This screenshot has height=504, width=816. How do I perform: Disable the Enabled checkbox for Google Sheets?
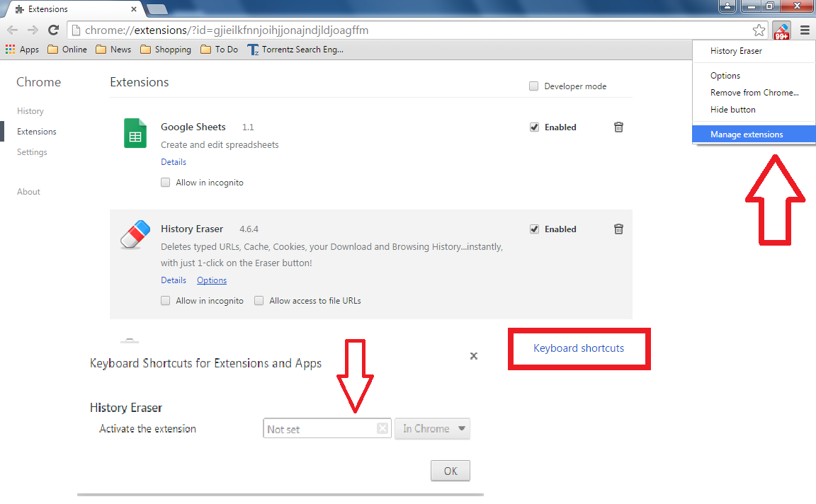point(534,127)
